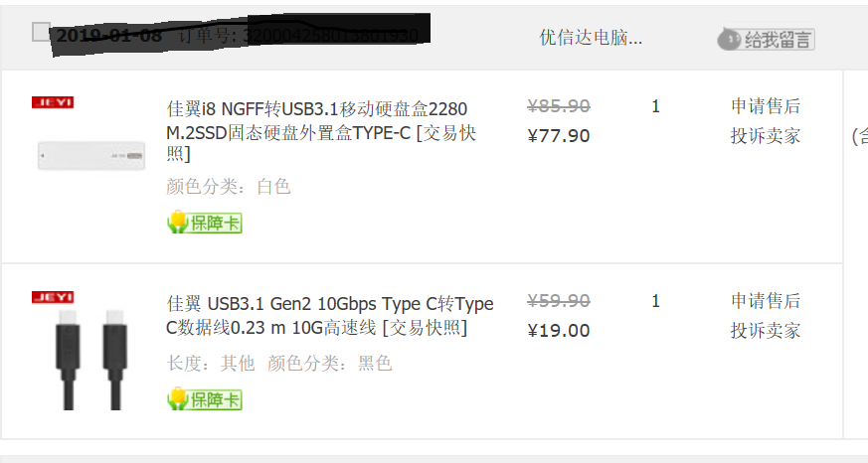
Task: Open the 交易快照 link of the enclosure item
Action: [x=446, y=133]
